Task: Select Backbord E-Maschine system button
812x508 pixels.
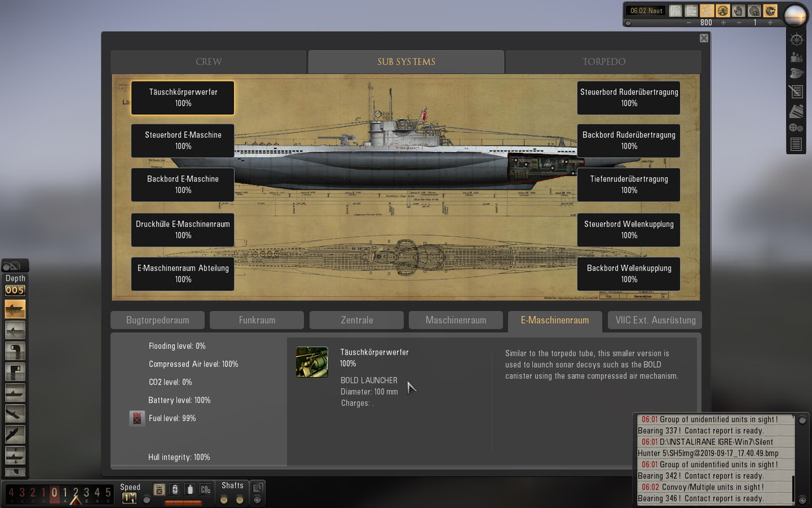Action: (183, 185)
